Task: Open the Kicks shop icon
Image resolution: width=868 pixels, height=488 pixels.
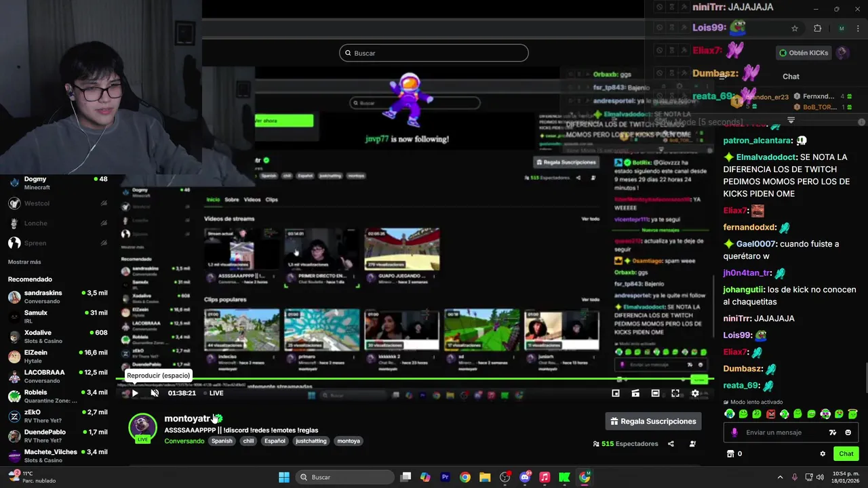Action: click(730, 453)
